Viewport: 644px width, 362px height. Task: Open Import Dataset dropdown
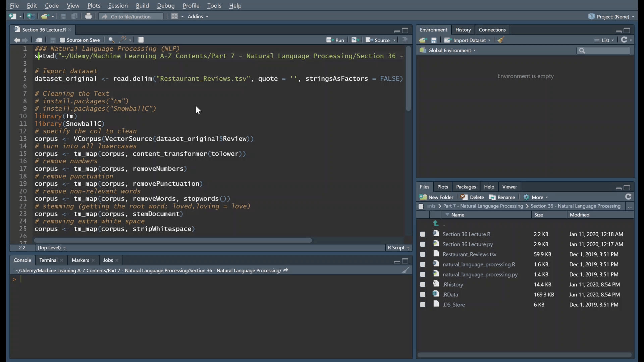467,40
